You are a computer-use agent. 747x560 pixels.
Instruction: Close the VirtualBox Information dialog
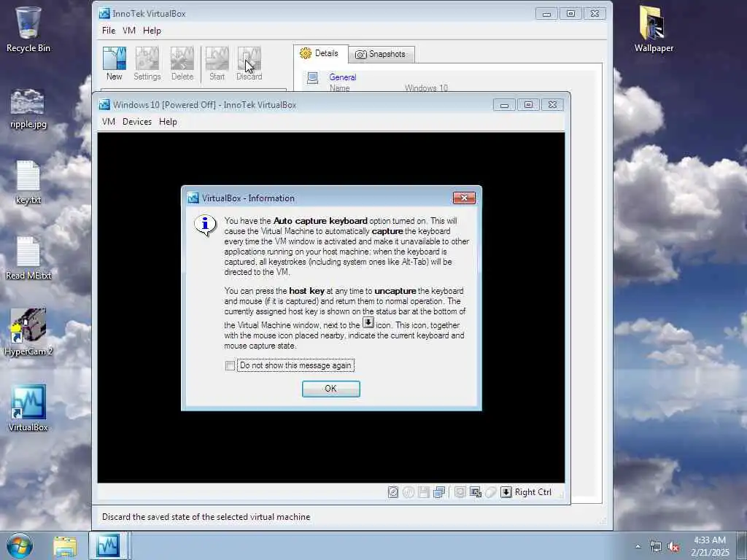(464, 198)
